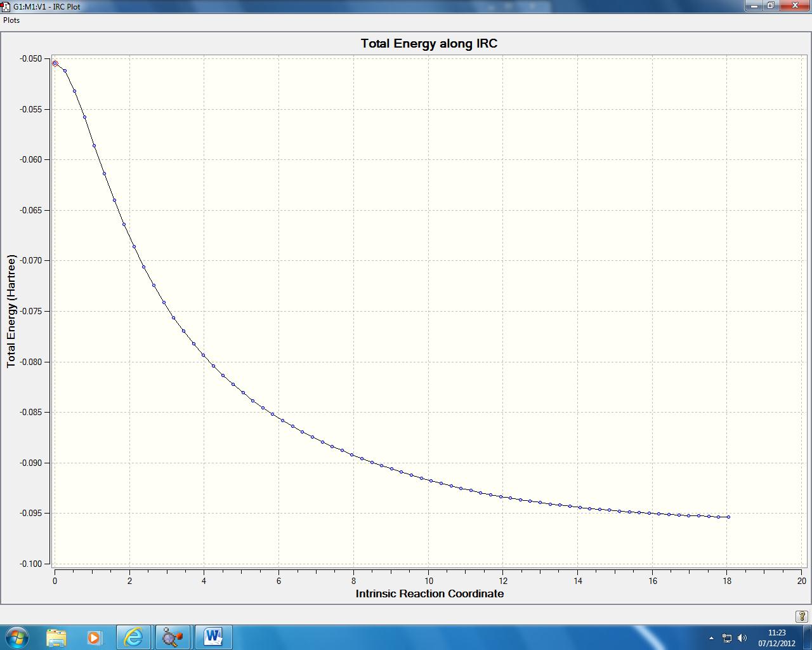Minimize the IRC Plot window

(x=754, y=6)
